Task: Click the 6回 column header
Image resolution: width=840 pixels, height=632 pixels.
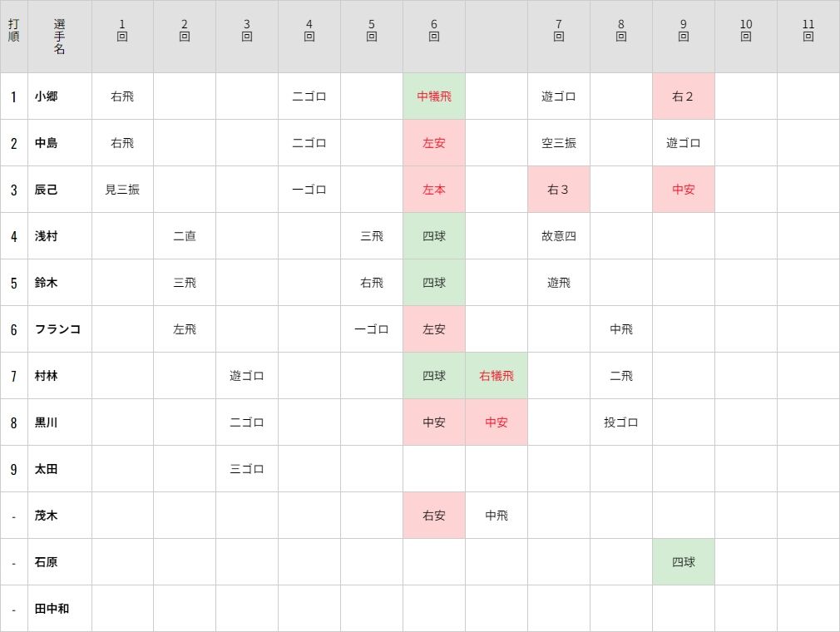Action: click(434, 31)
